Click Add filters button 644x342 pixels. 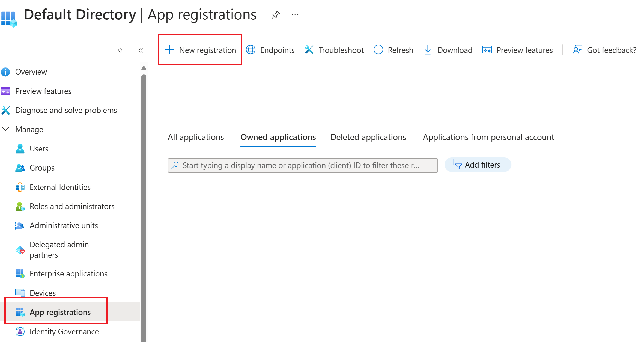click(x=478, y=165)
